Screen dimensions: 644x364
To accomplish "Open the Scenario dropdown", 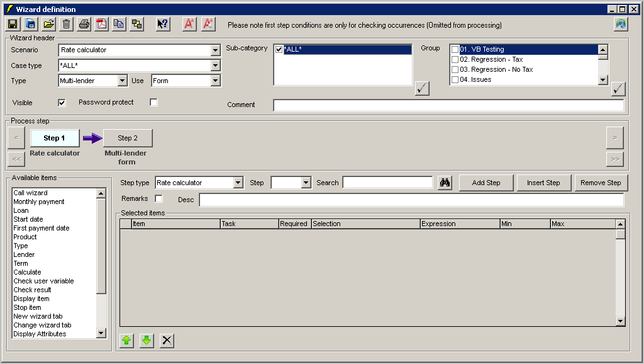I will pos(216,50).
